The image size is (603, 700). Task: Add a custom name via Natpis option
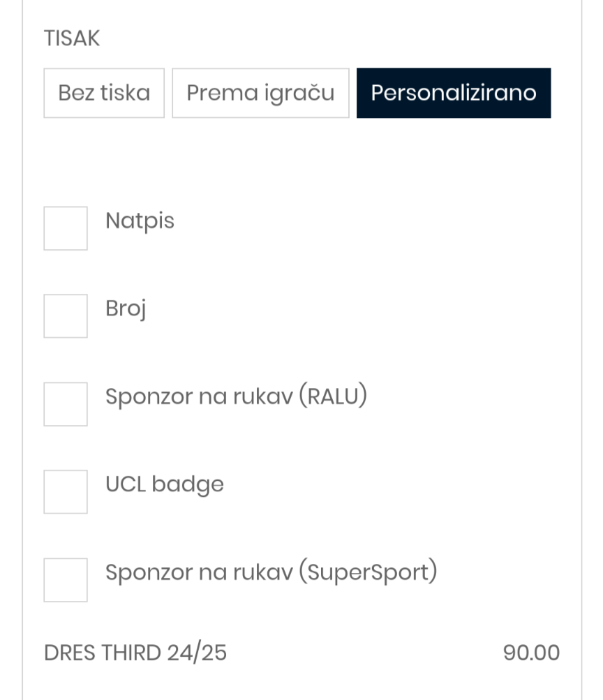(x=66, y=228)
